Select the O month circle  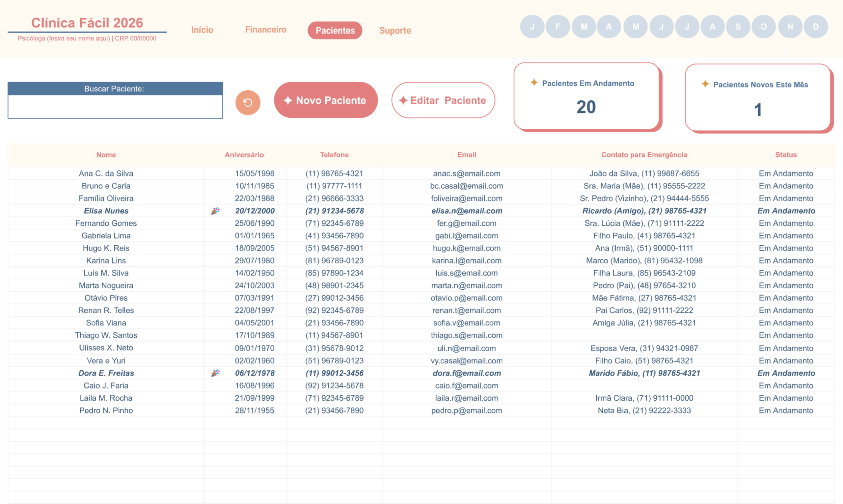764,26
